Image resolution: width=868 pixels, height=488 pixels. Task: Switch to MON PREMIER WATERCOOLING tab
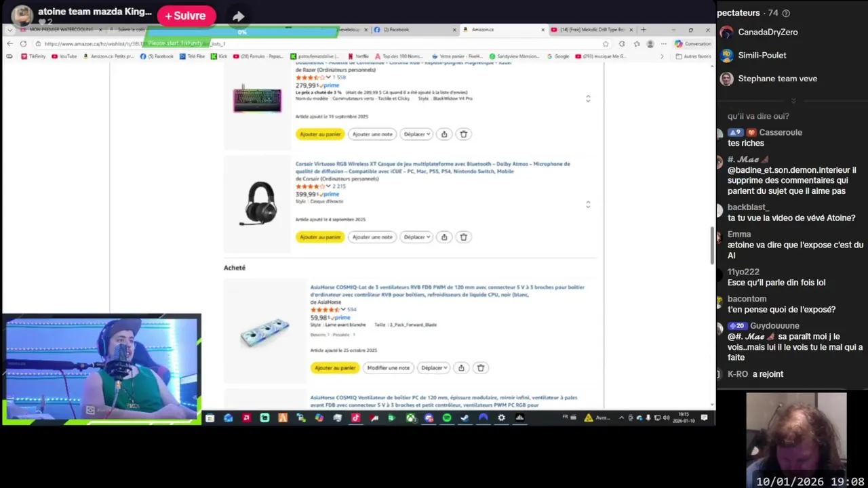[x=61, y=30]
